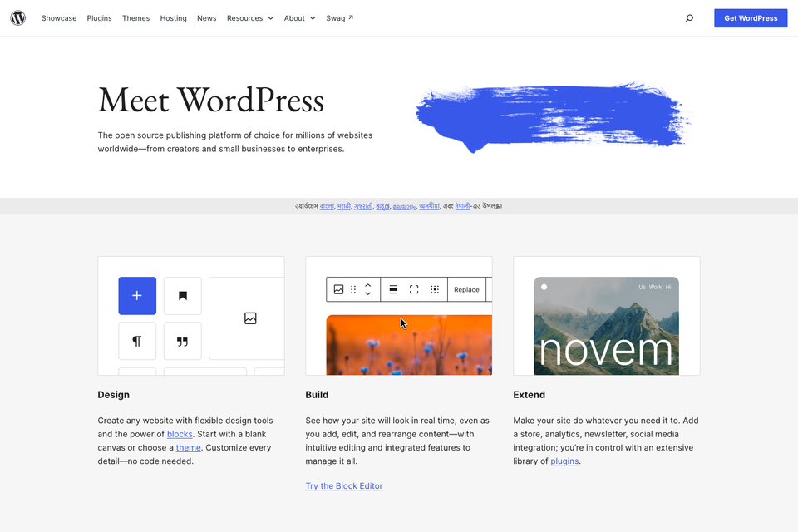Follow the "theme" link in Design text
Image resolution: width=798 pixels, height=532 pixels.
click(189, 447)
